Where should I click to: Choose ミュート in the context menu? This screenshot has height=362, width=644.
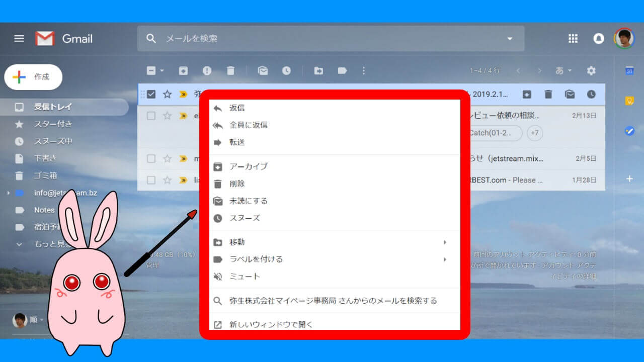click(x=249, y=276)
